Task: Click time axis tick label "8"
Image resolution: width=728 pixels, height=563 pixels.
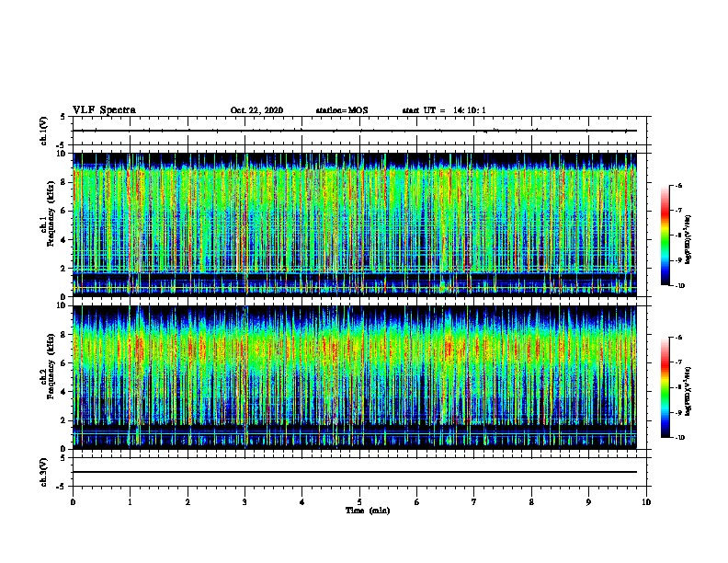Action: pos(531,502)
